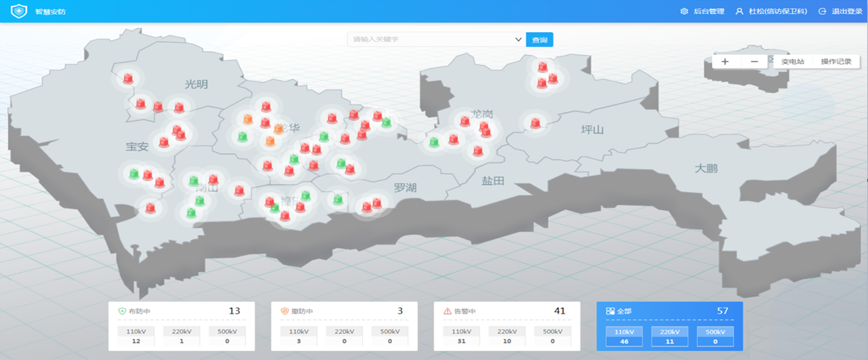Select the leftmost orange substation marker in 龙华

pyautogui.click(x=248, y=119)
